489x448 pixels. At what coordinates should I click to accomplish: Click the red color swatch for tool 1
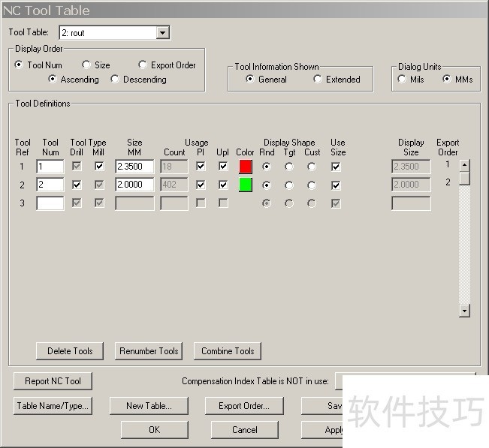coord(245,167)
